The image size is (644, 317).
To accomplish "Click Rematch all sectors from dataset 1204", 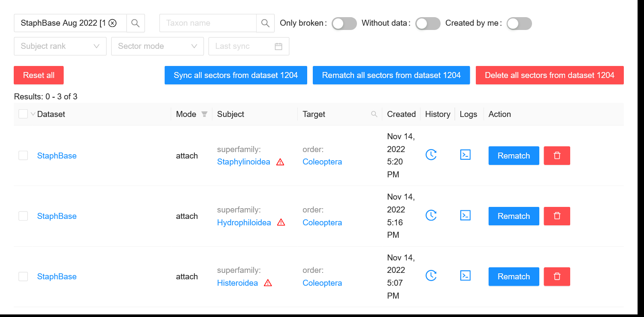I will click(x=391, y=75).
